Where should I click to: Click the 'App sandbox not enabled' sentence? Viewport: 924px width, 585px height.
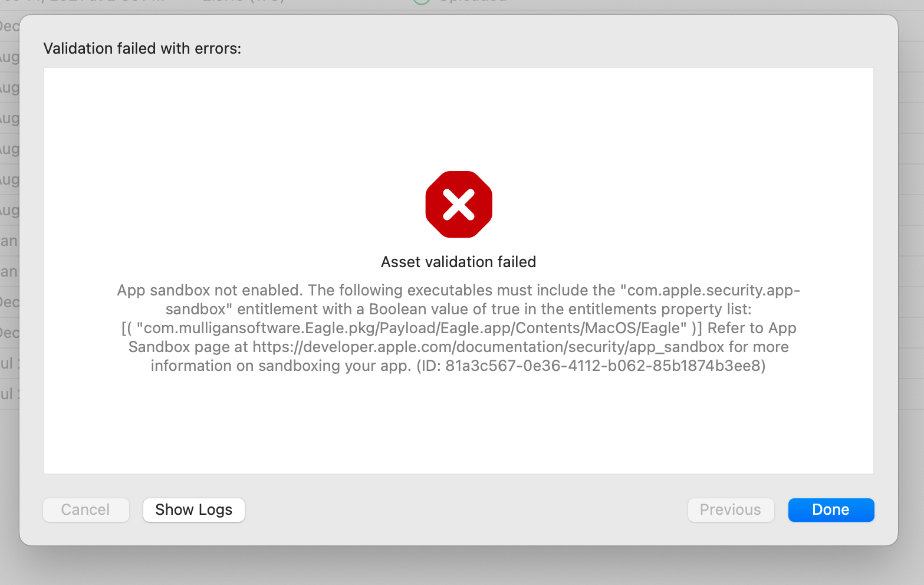[210, 290]
